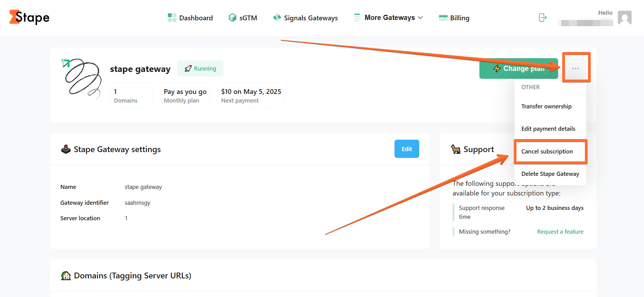Click the Name value 'stape gateway'
The image size is (644, 297).
[x=143, y=187]
